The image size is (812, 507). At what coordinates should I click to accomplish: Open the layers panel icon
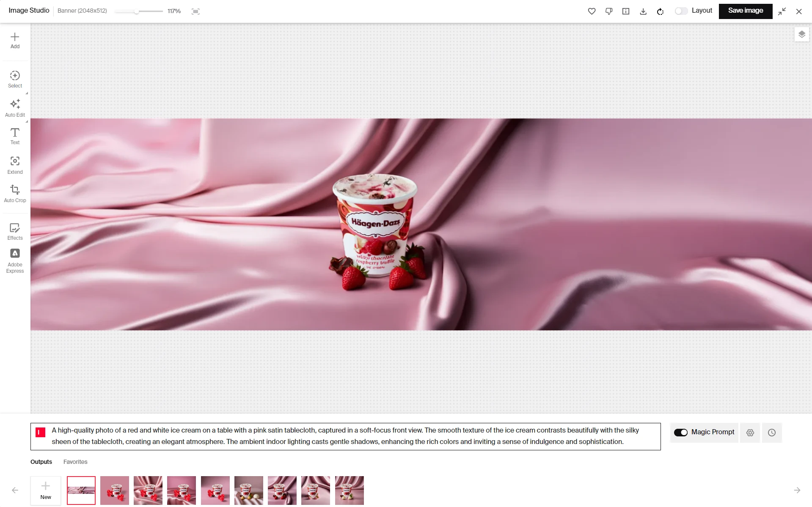pyautogui.click(x=801, y=34)
